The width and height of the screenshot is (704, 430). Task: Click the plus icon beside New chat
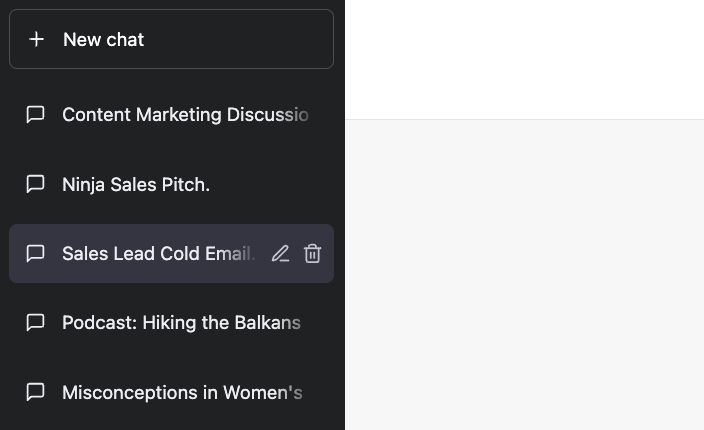37,39
